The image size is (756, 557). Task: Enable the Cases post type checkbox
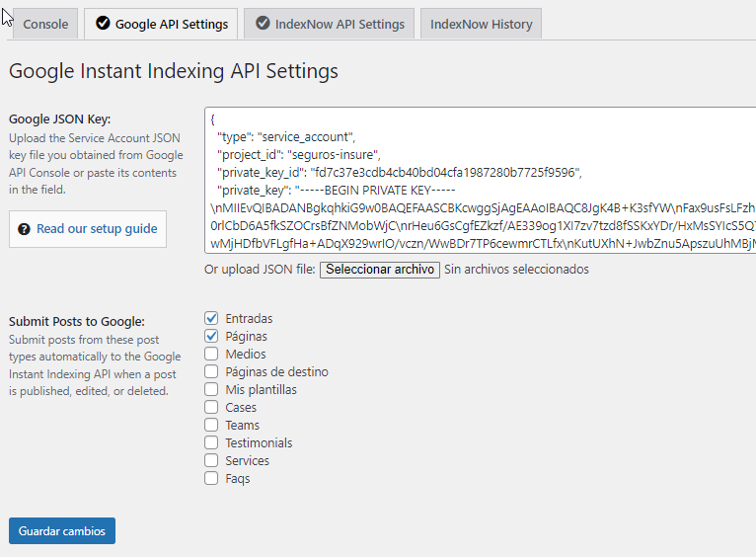[x=211, y=407]
